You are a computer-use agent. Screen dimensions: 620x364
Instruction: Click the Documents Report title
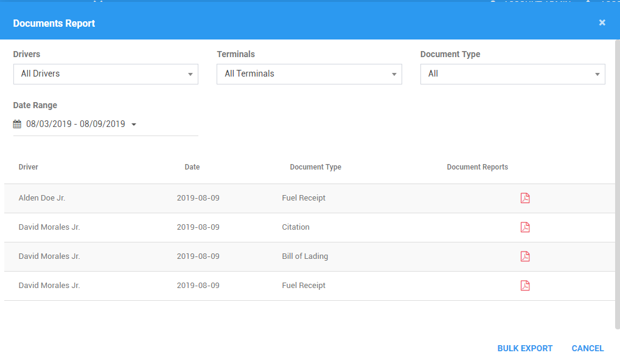[54, 23]
